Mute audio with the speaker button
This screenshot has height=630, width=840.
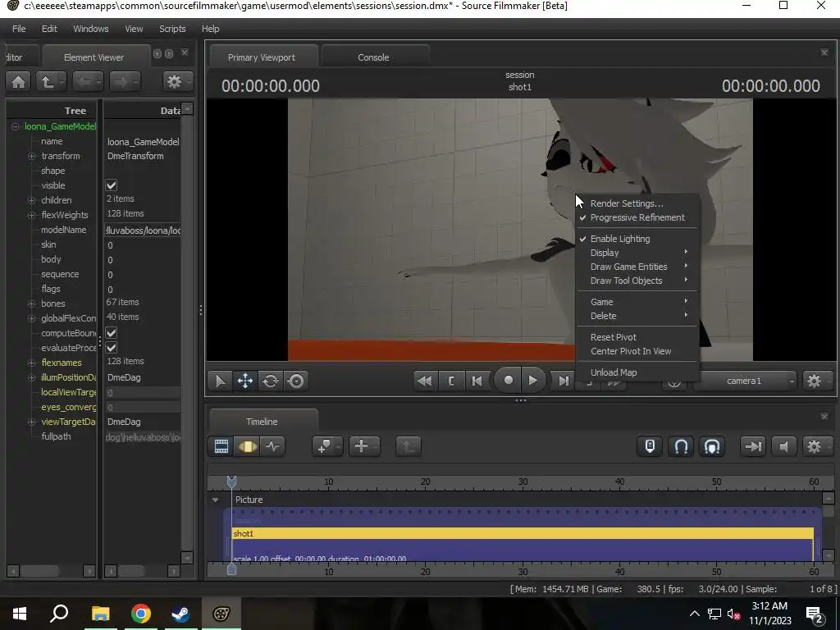pos(783,446)
